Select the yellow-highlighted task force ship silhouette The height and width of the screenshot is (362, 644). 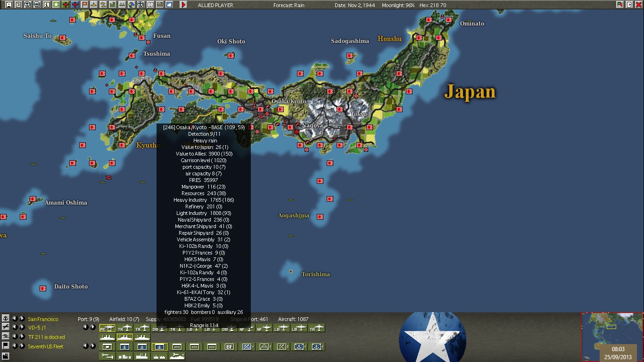124,337
